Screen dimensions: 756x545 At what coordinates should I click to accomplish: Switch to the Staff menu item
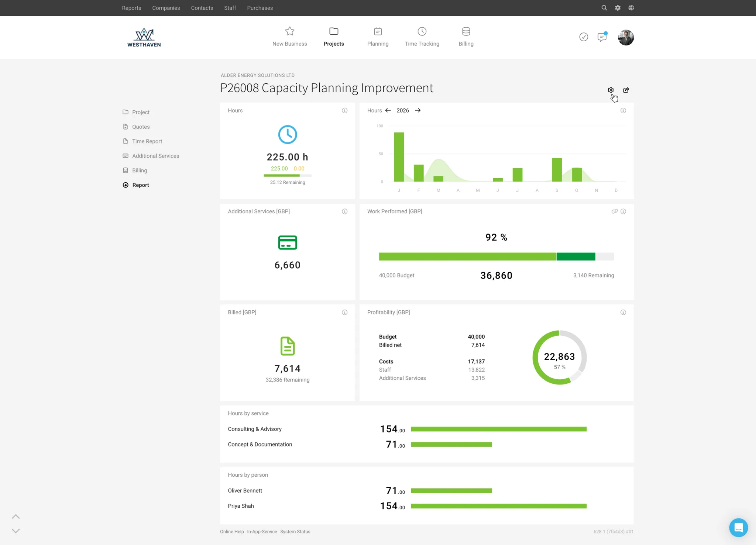pyautogui.click(x=230, y=8)
